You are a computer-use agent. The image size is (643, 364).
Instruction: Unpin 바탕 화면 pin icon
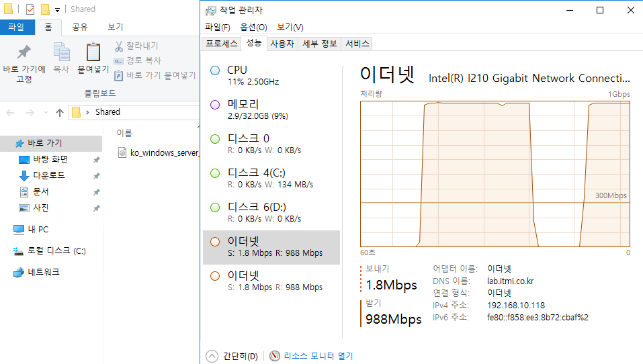coord(96,160)
